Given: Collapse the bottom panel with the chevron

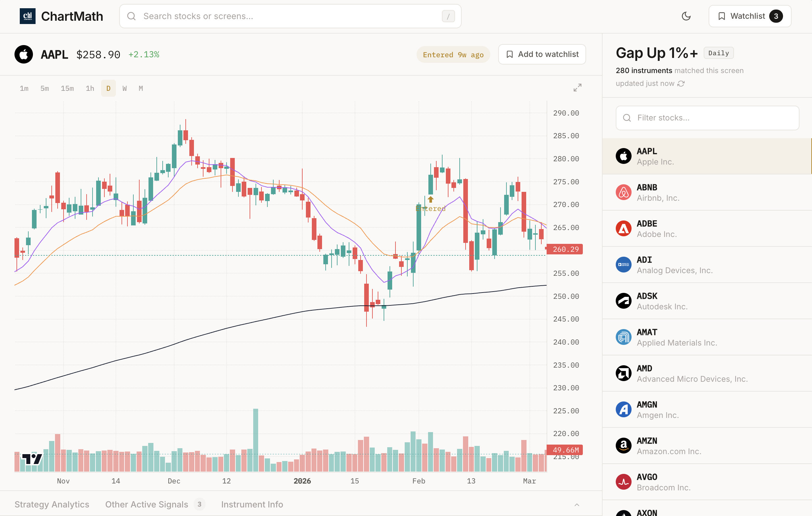Looking at the screenshot, I should (x=576, y=504).
